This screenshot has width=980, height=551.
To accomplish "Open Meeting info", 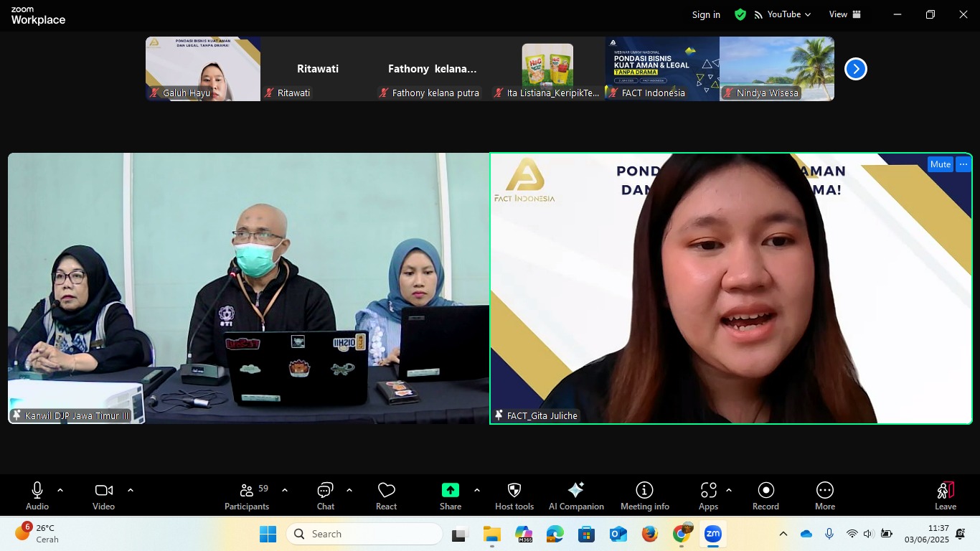I will coord(644,495).
